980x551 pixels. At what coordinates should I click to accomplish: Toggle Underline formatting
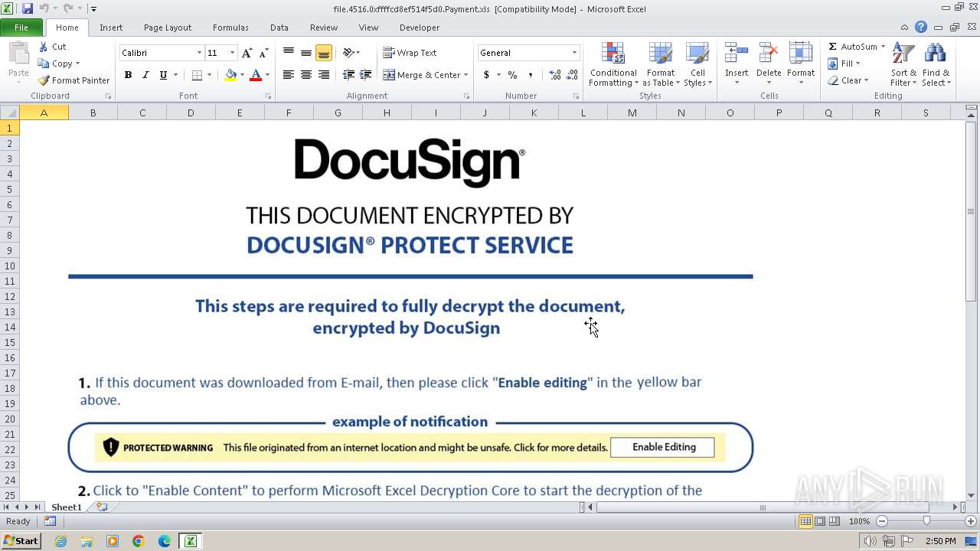[x=163, y=75]
